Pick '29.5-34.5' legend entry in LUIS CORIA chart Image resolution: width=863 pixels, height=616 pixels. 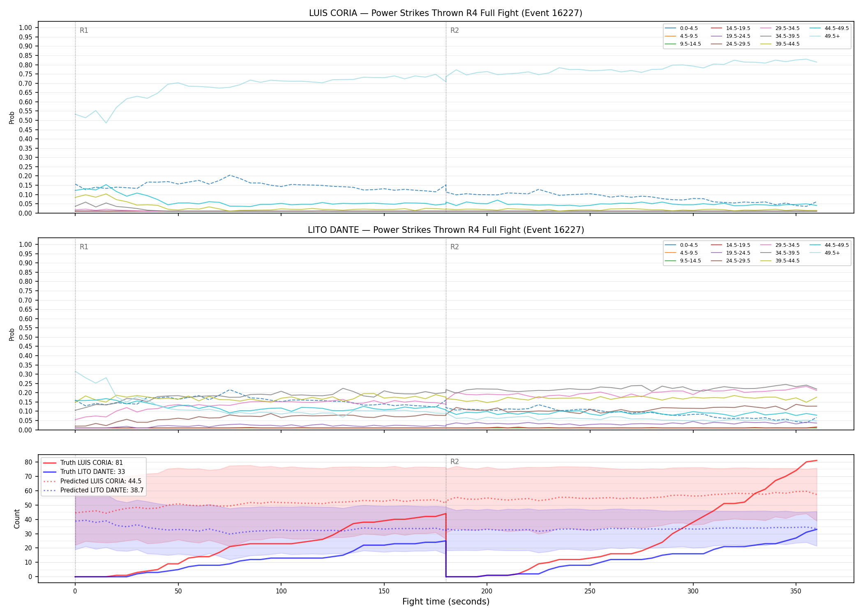pos(780,28)
